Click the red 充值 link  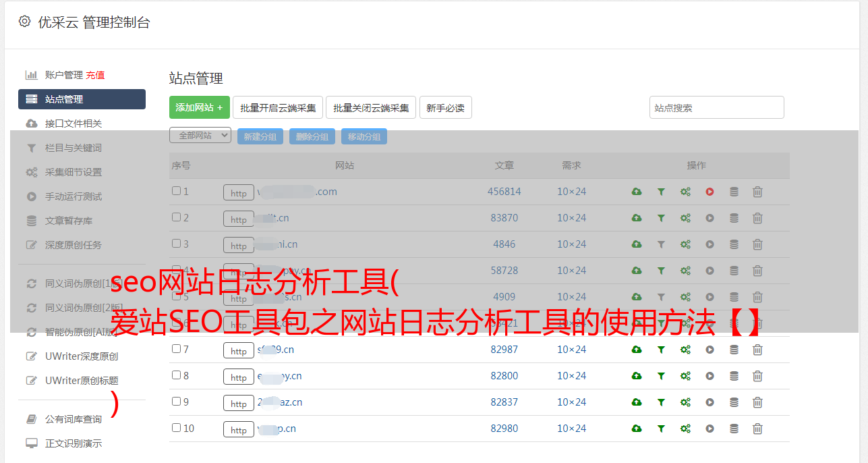pyautogui.click(x=95, y=75)
